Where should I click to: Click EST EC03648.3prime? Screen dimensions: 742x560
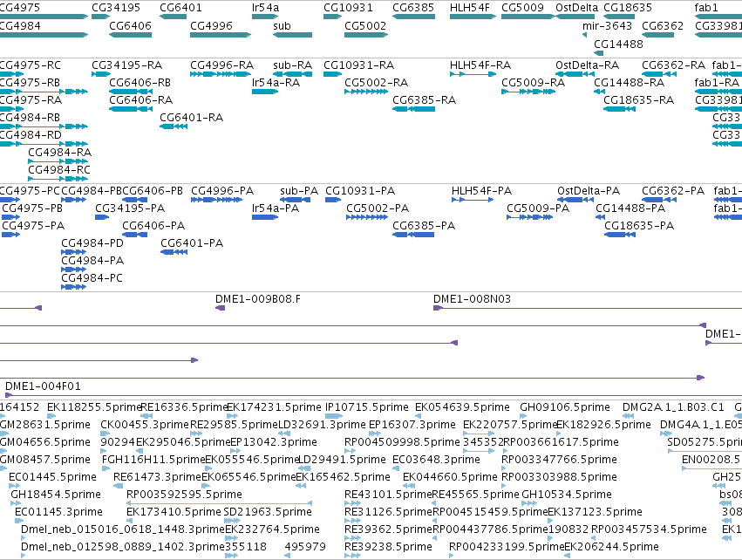pos(436,460)
